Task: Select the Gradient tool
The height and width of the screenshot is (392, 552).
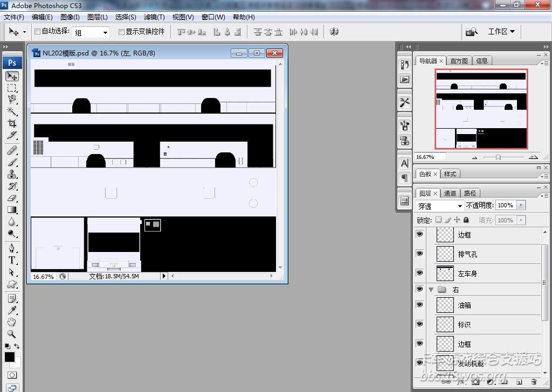Action: [x=12, y=210]
